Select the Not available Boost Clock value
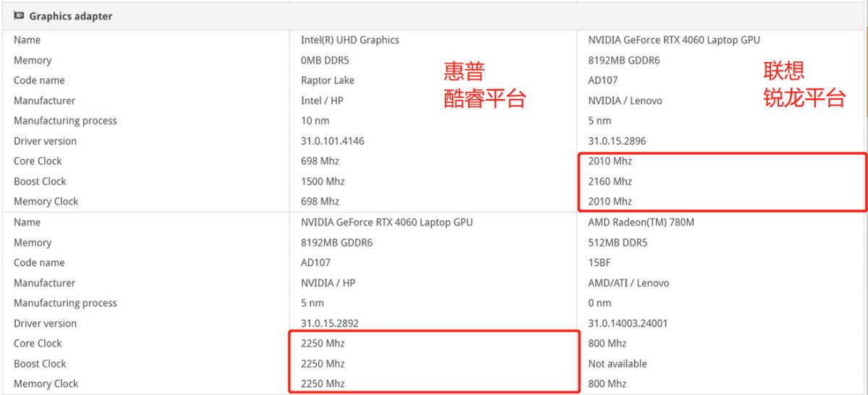The width and height of the screenshot is (868, 395). click(618, 364)
